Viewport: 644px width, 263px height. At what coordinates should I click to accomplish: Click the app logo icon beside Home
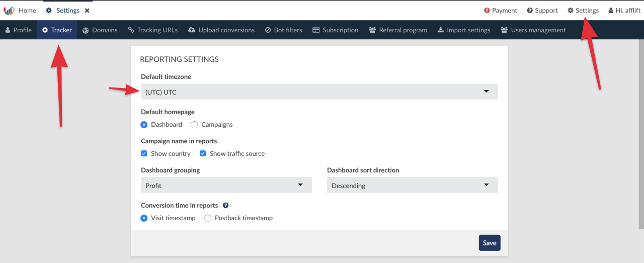point(9,10)
